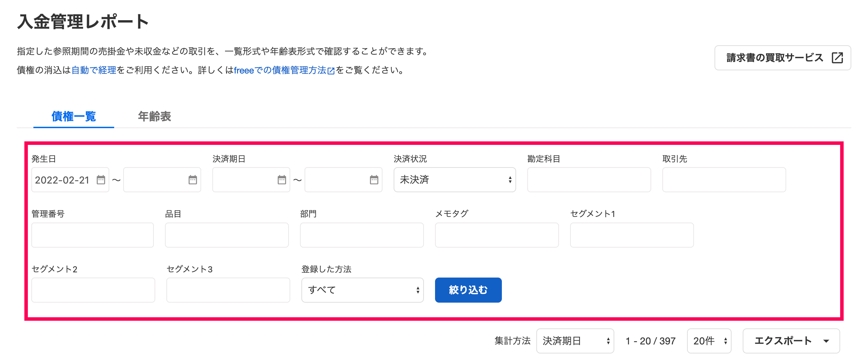
Task: Open calendar for 発生日 end date
Action: point(193,180)
